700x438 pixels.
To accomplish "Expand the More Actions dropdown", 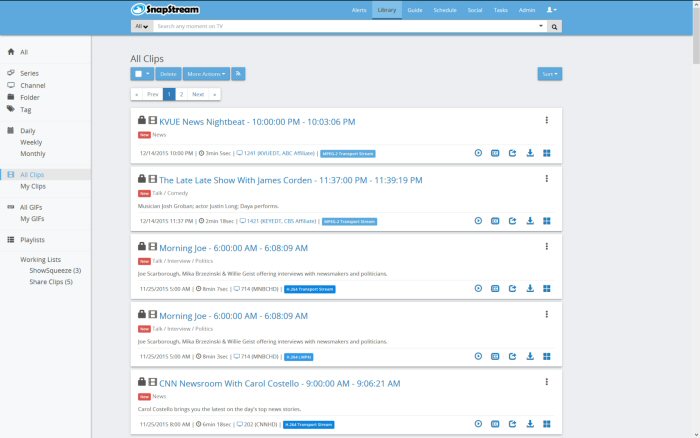I will pyautogui.click(x=206, y=74).
